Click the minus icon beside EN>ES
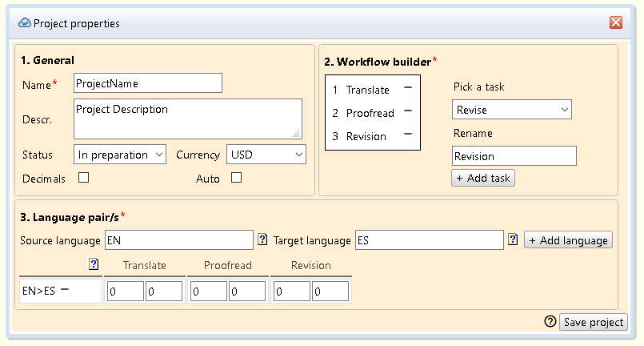Screen dimensions: 644x346 click(65, 290)
